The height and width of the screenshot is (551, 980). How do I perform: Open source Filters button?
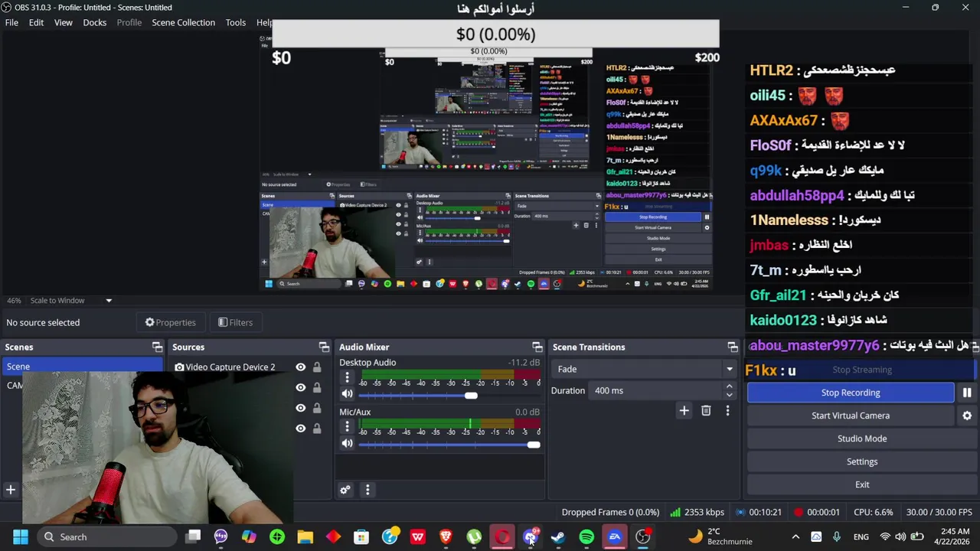[236, 322]
